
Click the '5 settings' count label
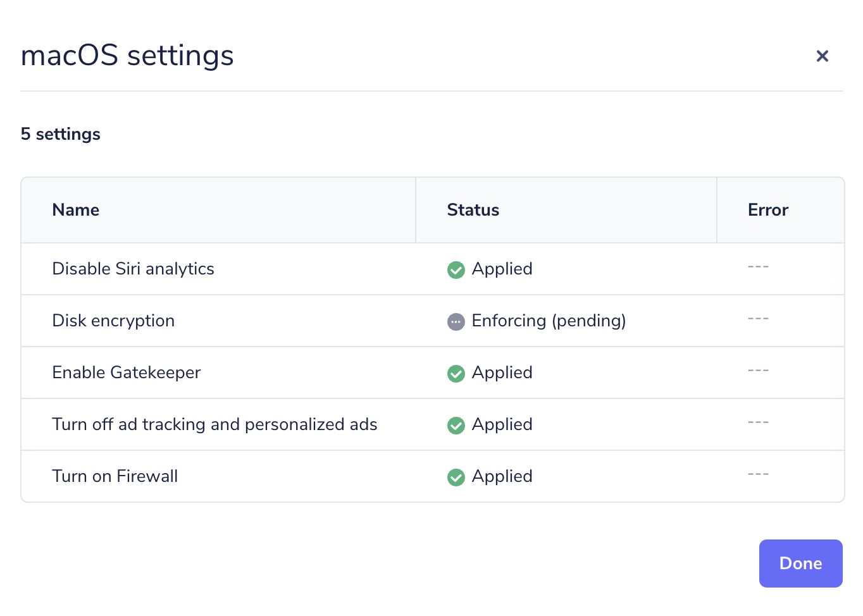point(60,133)
